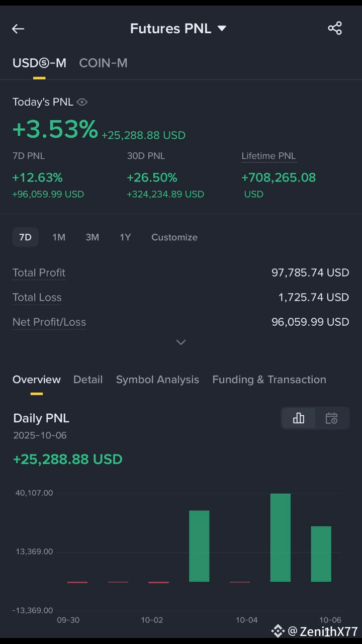Screen dimensions: 362x644
Task: Switch to the calendar view icon
Action: 331,418
